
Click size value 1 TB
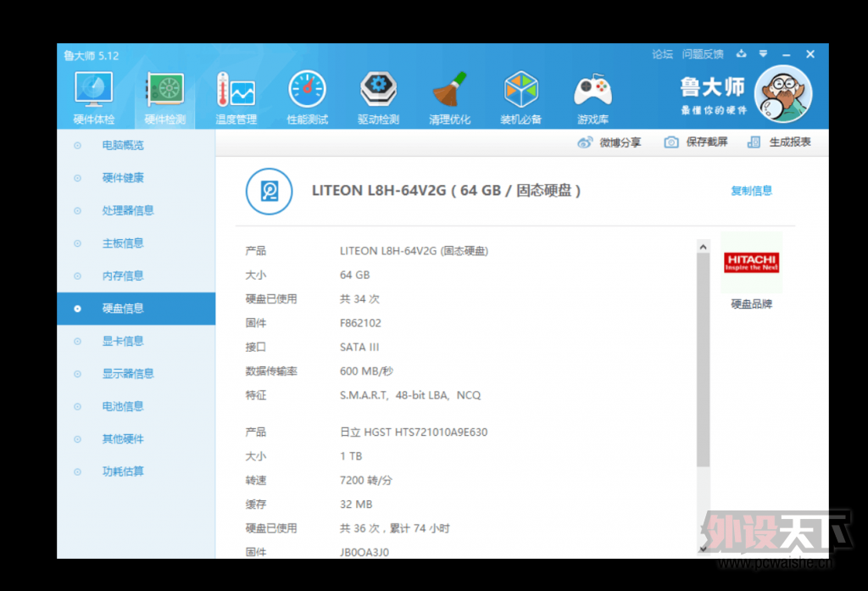click(351, 456)
